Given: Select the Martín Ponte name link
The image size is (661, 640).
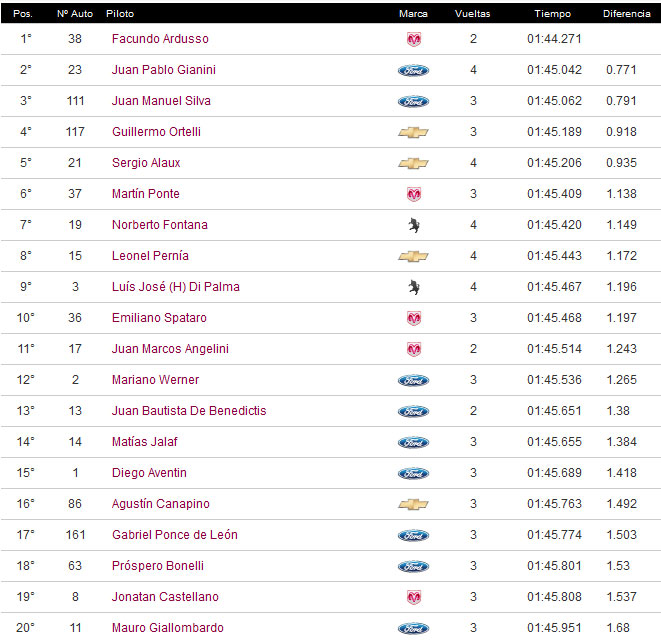Looking at the screenshot, I should point(146,194).
